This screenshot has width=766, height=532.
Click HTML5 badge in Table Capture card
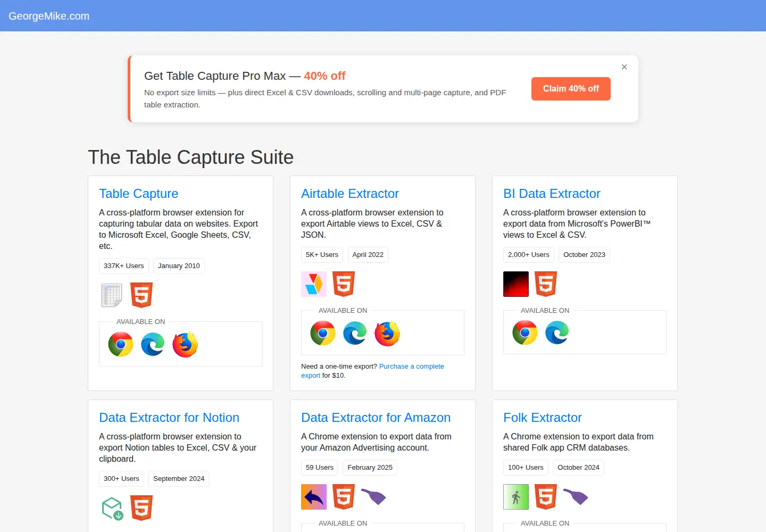[141, 295]
